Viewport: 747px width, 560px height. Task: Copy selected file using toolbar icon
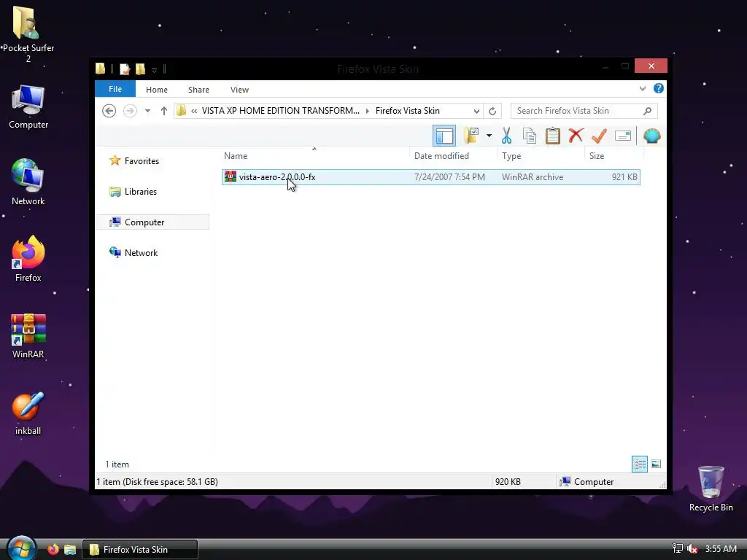pyautogui.click(x=530, y=136)
